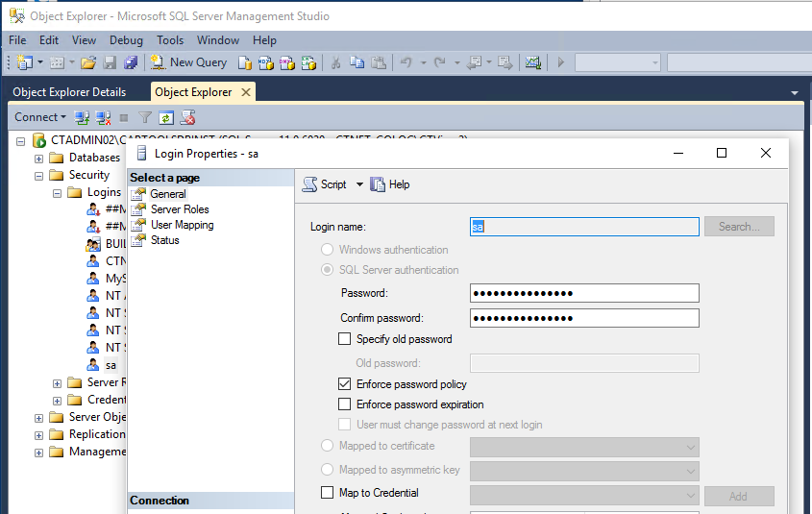812x514 pixels.
Task: Select Mapped to certificate radio button
Action: 327,446
